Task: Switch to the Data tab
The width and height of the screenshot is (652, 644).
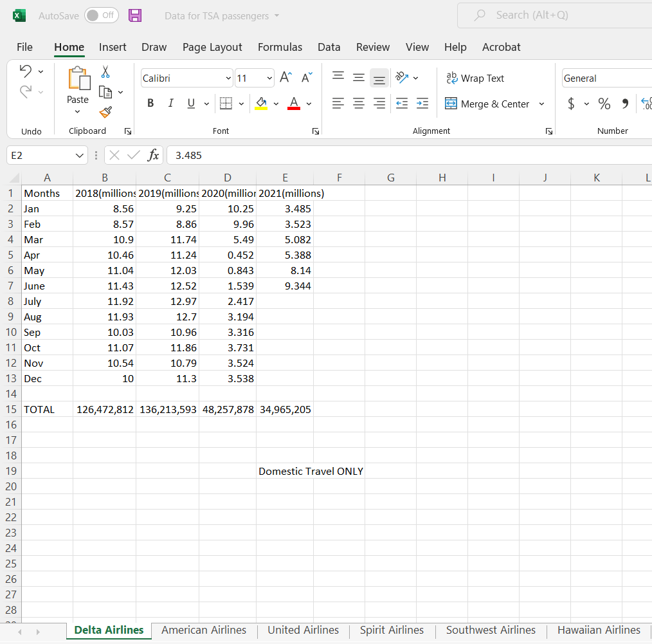Action: 329,47
